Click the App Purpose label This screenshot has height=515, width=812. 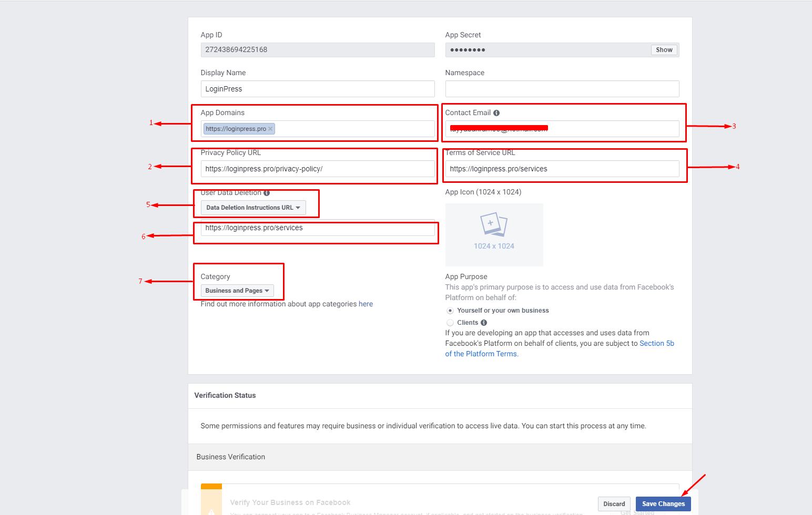pyautogui.click(x=466, y=277)
